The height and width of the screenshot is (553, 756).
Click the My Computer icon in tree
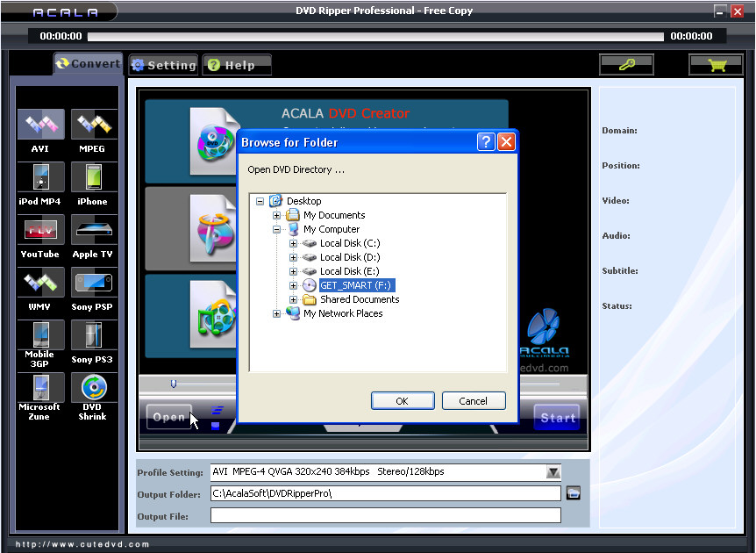[x=293, y=229]
